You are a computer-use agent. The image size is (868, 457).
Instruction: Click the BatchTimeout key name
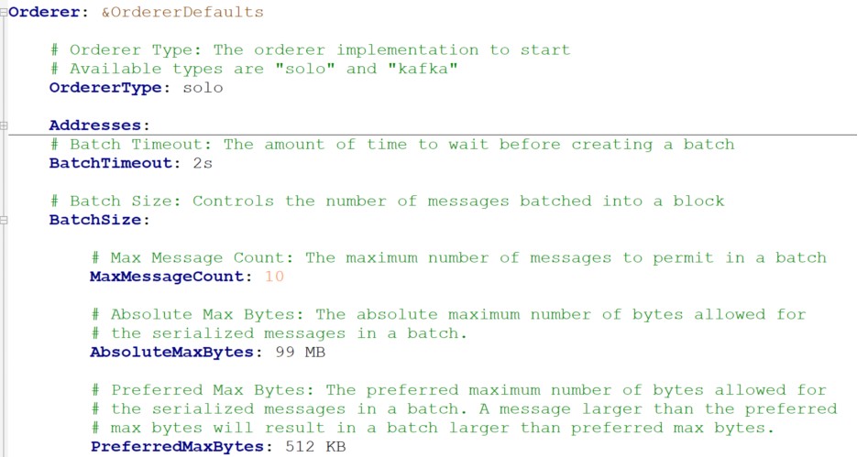click(111, 163)
